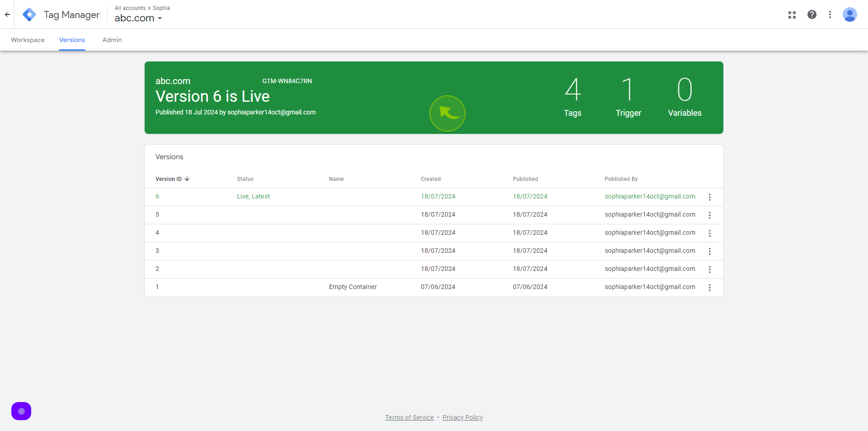Open version 6 row ID
This screenshot has height=431, width=868.
pyautogui.click(x=157, y=196)
